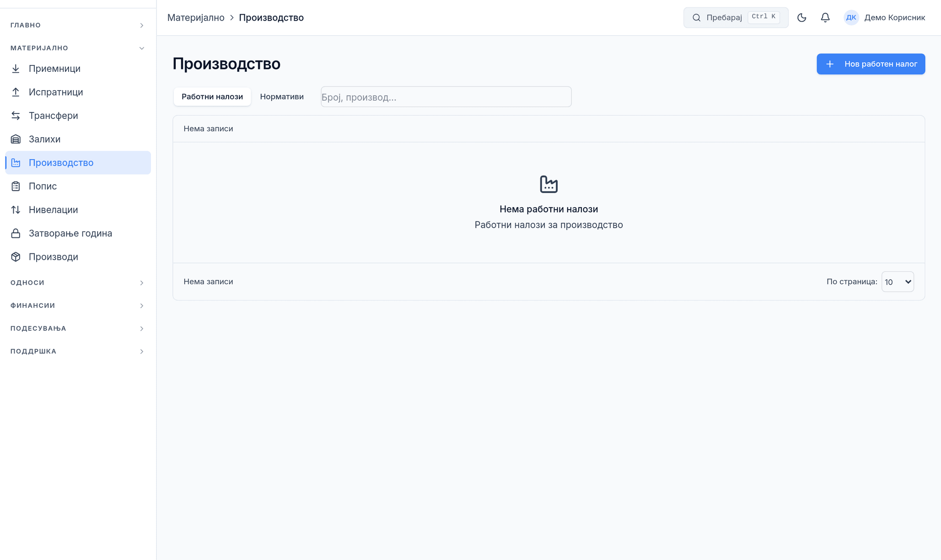Click the Залихи warehouse icon

(16, 139)
